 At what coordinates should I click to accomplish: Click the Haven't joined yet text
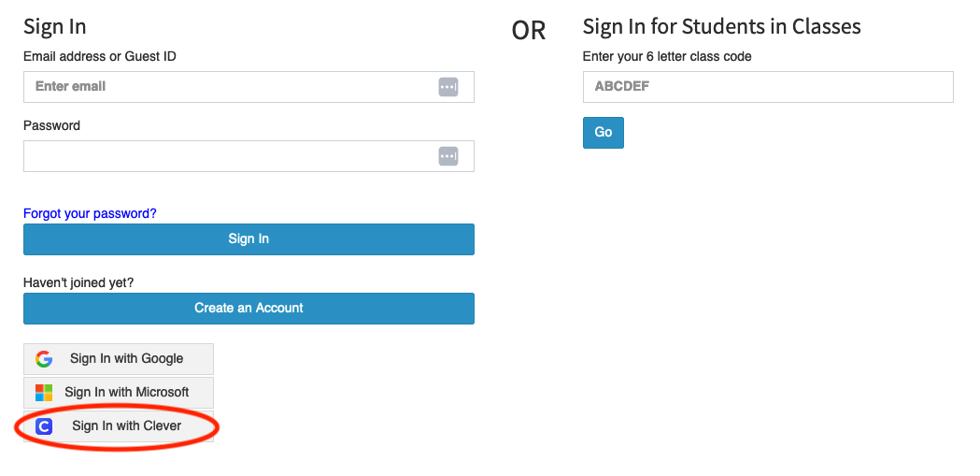(78, 282)
